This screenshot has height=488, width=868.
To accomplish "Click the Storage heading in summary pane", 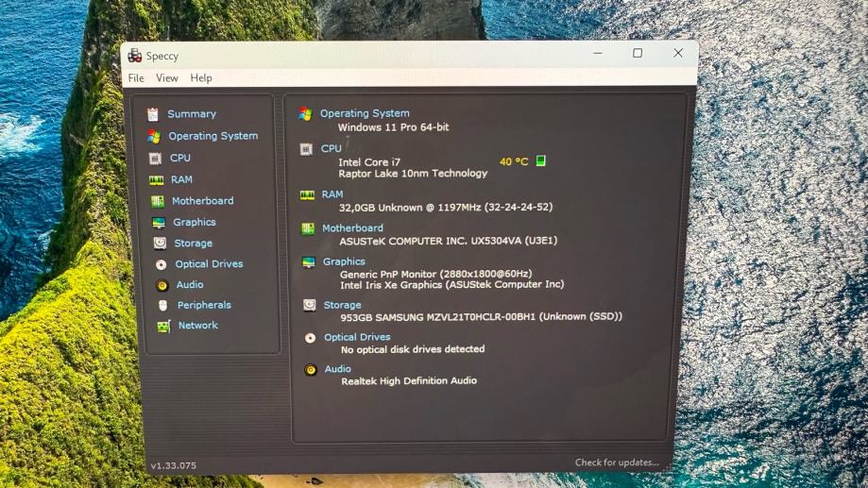I will click(342, 305).
